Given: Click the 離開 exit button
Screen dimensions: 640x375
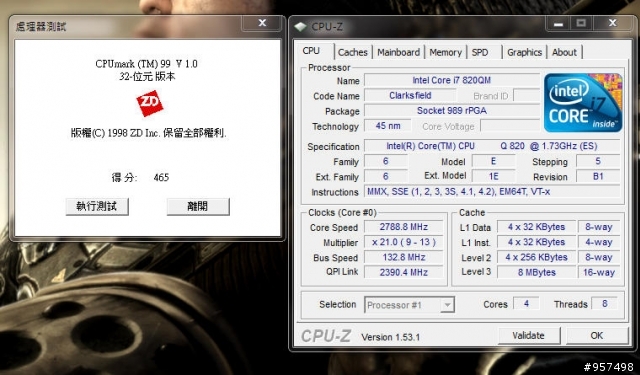Looking at the screenshot, I should (198, 206).
